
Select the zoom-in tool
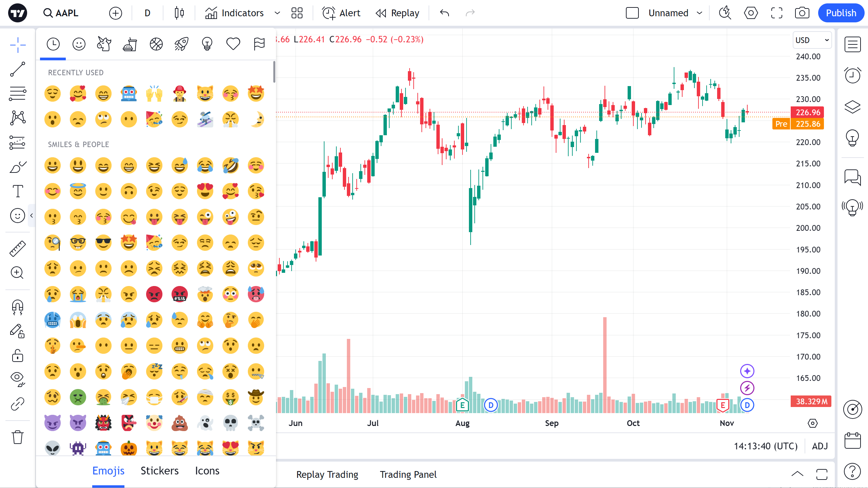[x=17, y=273]
